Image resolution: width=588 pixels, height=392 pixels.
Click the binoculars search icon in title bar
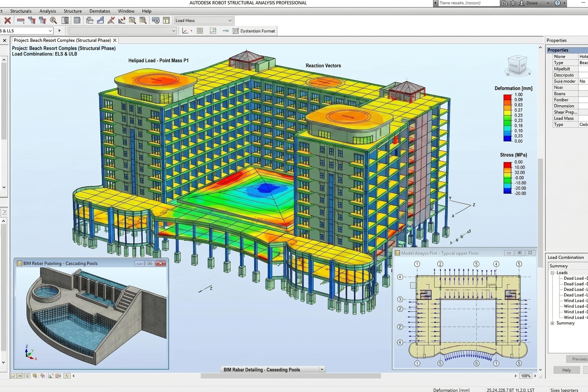(505, 3)
